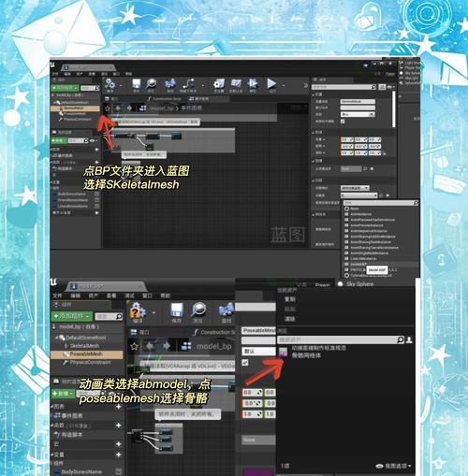Toggle visibility of BodyBonesName variable in lower panel
The height and width of the screenshot is (476, 468).
click(x=119, y=471)
